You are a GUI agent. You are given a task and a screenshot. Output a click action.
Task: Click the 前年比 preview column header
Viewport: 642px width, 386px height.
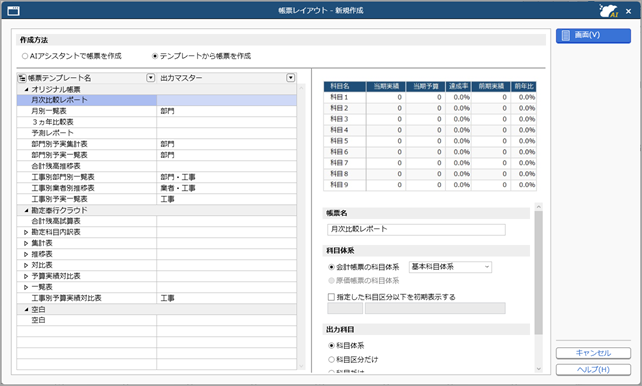[x=524, y=86]
